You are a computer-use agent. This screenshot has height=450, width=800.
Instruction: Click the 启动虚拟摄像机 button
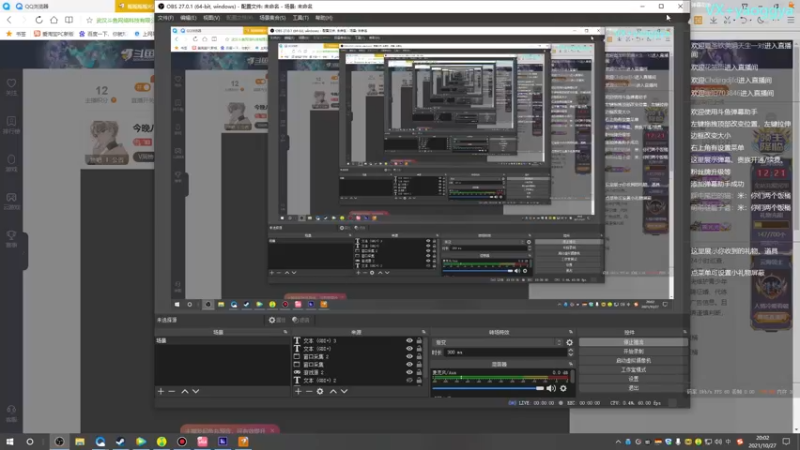click(x=633, y=361)
